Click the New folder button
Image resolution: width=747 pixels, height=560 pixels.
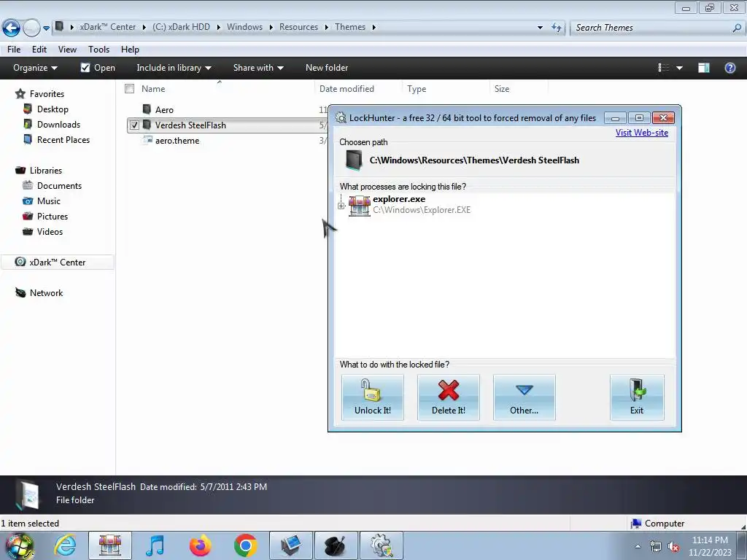pyautogui.click(x=327, y=68)
